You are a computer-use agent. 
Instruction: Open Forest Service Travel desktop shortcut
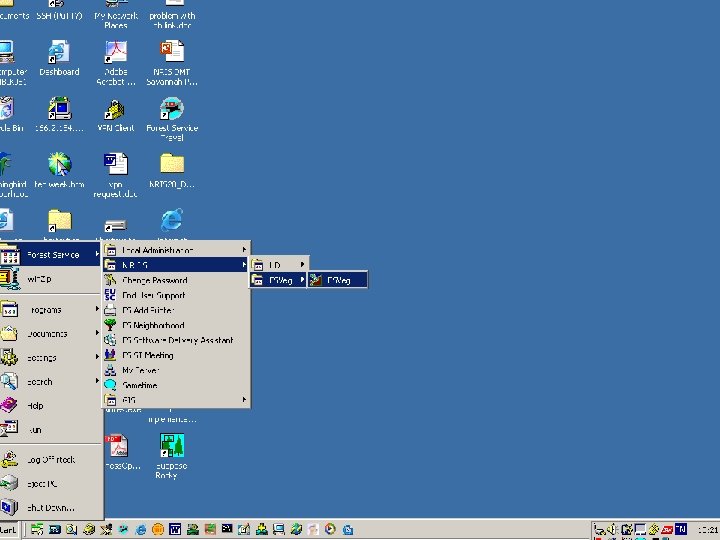(x=172, y=109)
